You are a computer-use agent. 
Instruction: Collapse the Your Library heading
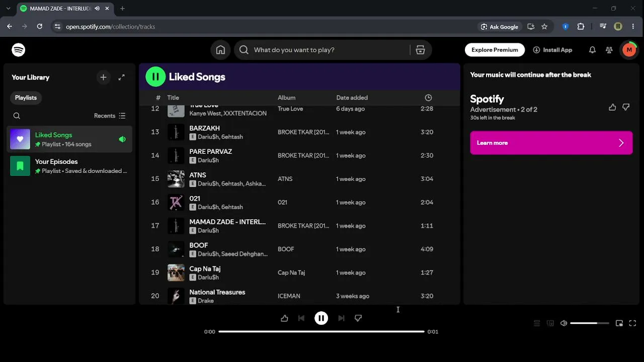[x=31, y=77]
